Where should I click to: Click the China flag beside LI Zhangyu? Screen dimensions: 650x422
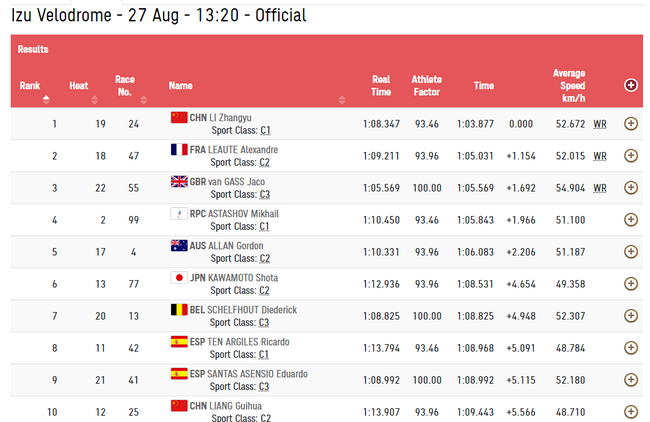pos(179,117)
